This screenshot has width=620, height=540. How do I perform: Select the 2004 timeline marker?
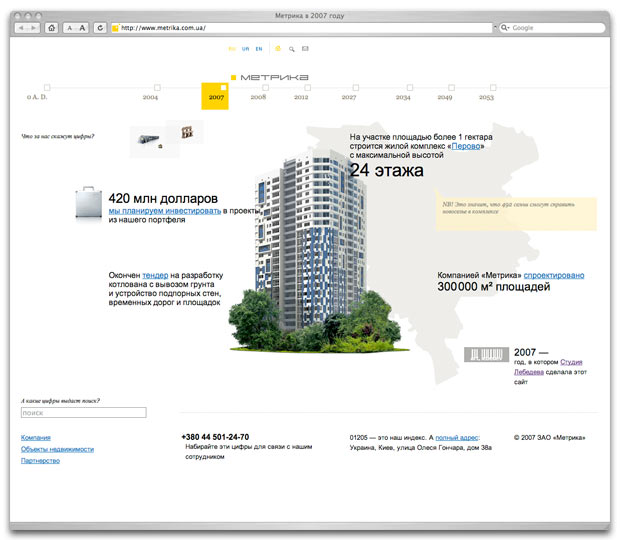151,89
